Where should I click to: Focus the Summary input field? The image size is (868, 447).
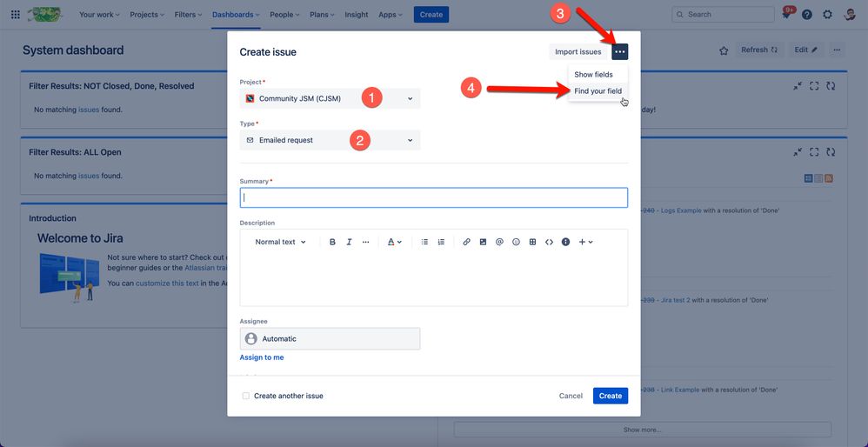[x=433, y=197]
